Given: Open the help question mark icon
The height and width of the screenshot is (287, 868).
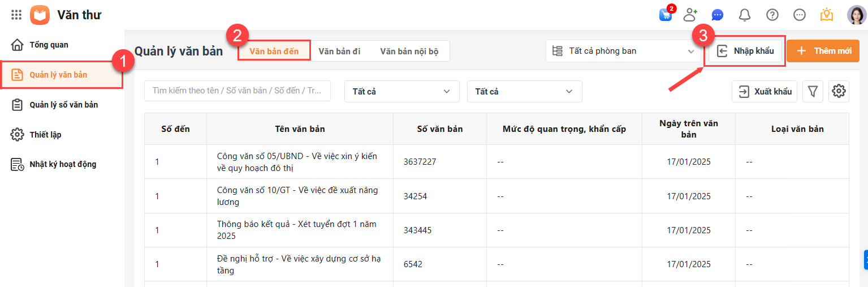Looking at the screenshot, I should click(772, 15).
